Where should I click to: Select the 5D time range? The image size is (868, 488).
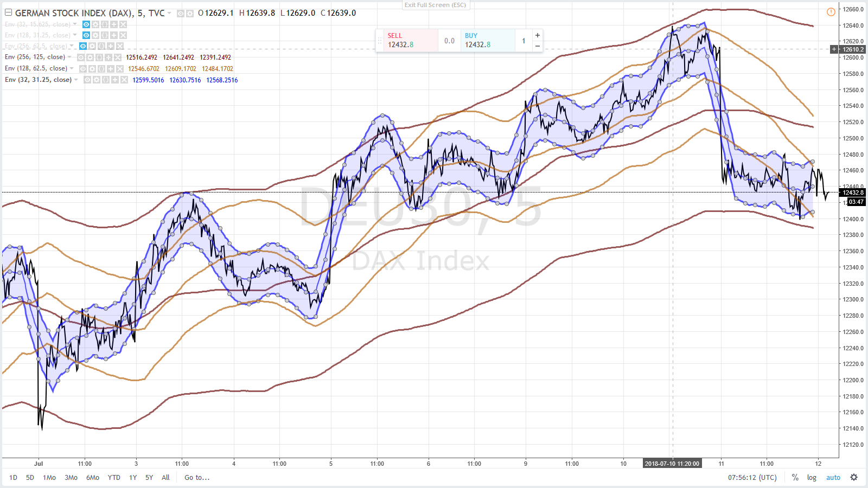[30, 478]
